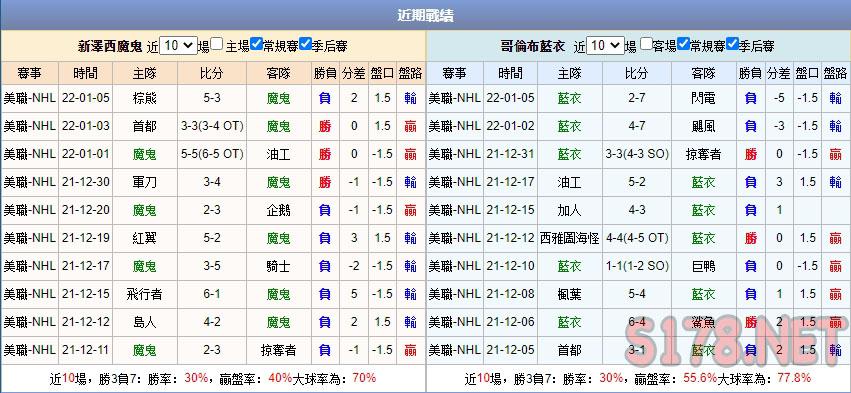Open the Columbus Blue Jackets match-count dropdown
Viewport: 851px width, 393px height.
click(606, 46)
